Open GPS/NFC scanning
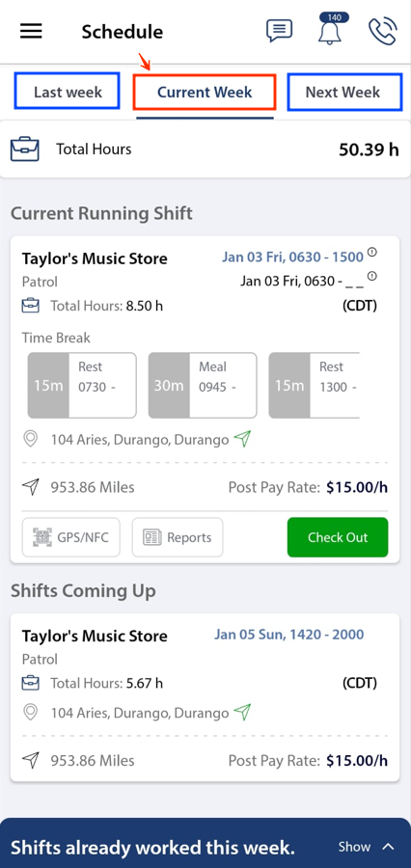The width and height of the screenshot is (411, 868). 70,537
